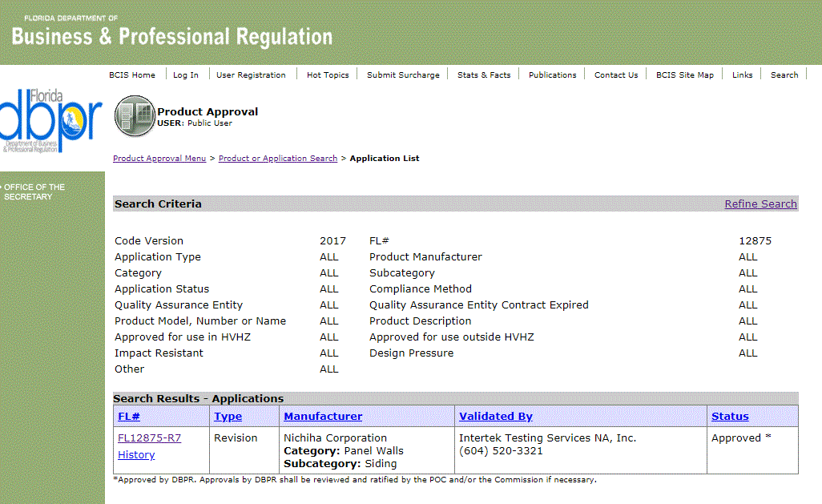Open the BCIS Site Map
Screen dimensions: 822x504
685,75
